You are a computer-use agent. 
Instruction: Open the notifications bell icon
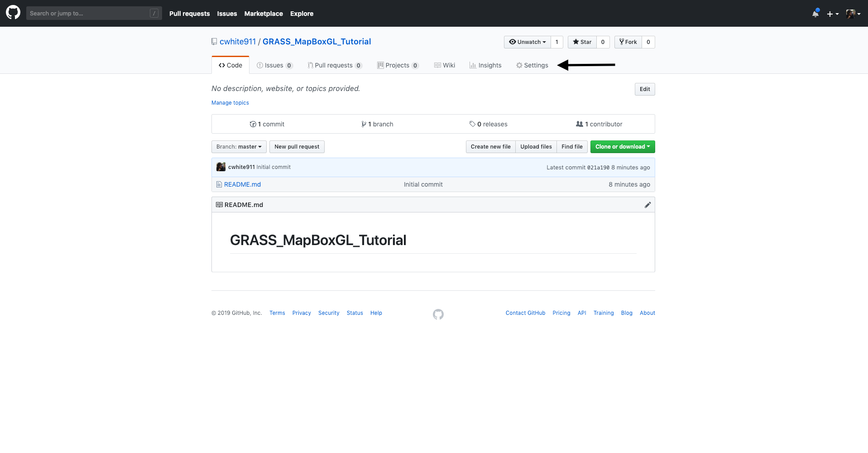815,14
